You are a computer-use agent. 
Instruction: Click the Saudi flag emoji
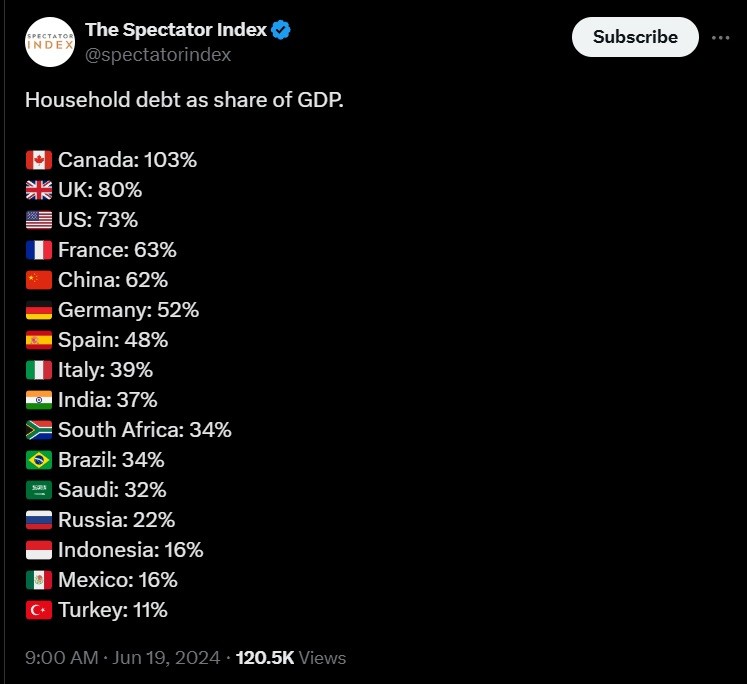click(x=38, y=490)
